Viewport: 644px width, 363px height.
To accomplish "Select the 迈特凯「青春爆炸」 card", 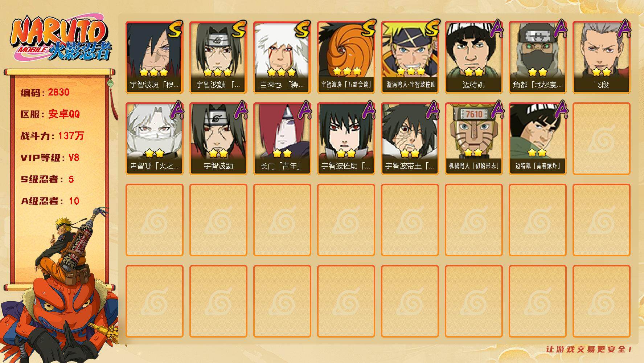I will coord(537,139).
